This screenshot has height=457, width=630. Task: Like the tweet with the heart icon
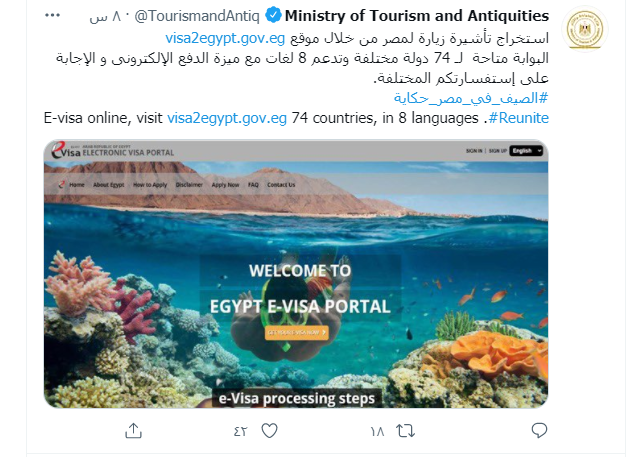[269, 430]
